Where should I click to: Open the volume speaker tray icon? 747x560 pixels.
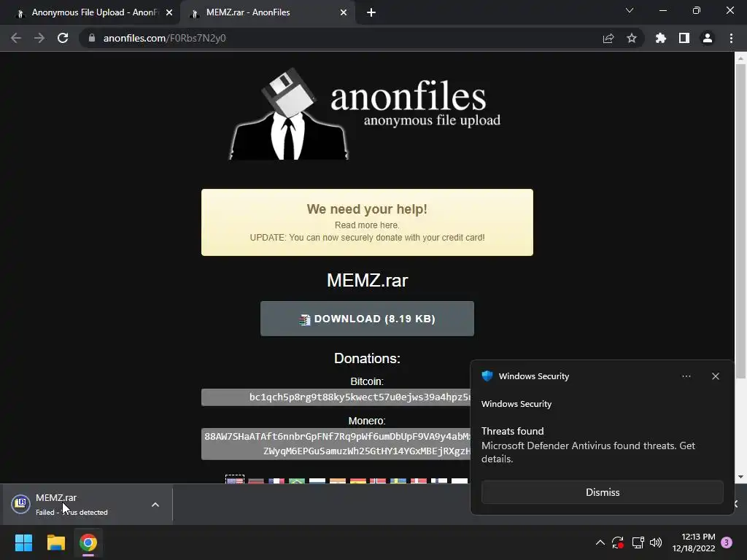click(656, 542)
